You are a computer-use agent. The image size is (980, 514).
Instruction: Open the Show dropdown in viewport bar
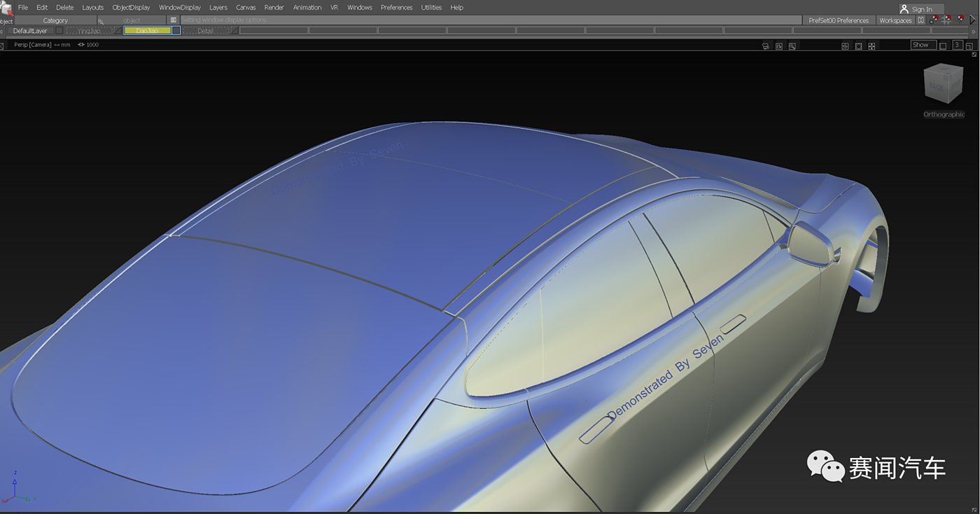[923, 45]
